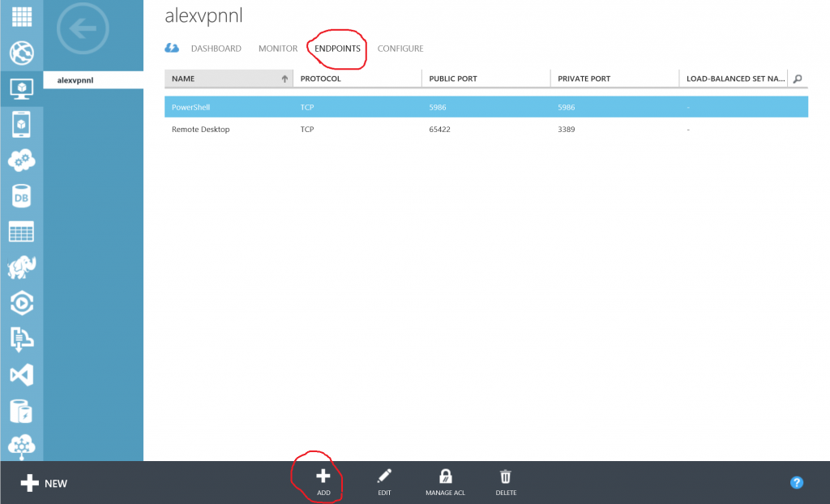Switch to the Dashboard tab
830x504 pixels.
(216, 48)
